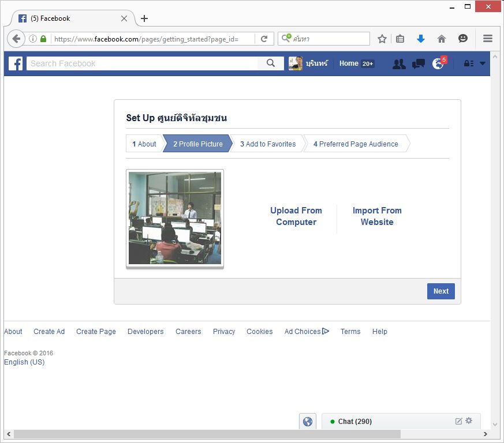Open chat settings gear icon
The height and width of the screenshot is (443, 504).
click(x=469, y=421)
